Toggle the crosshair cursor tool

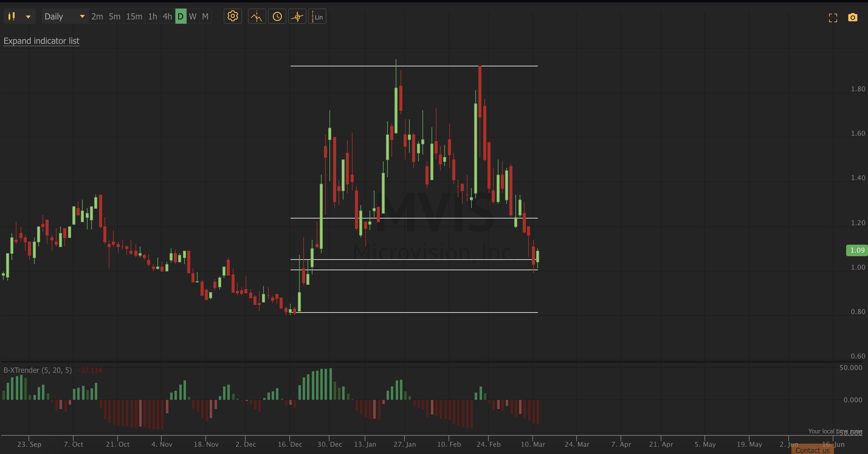[297, 16]
